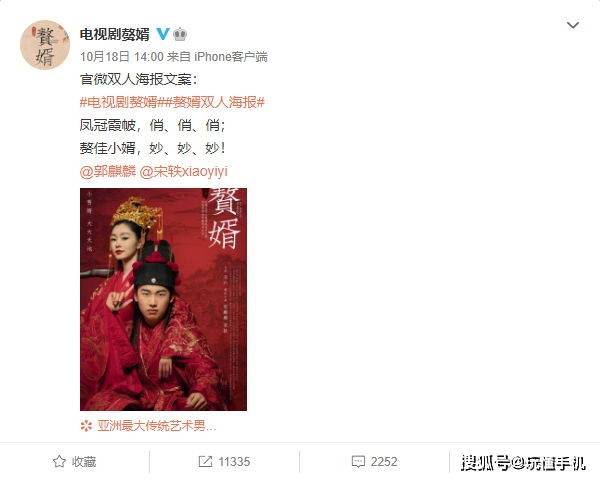Open the post options chevron menu

point(572,25)
